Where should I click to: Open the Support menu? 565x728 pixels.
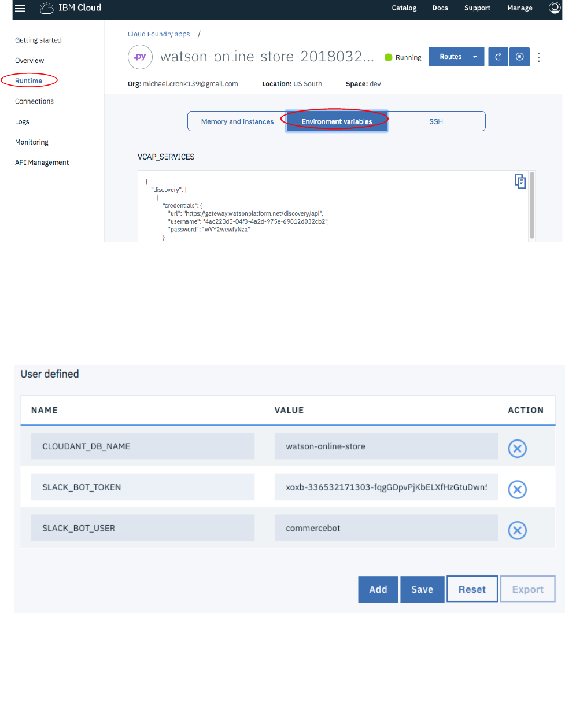pos(477,8)
